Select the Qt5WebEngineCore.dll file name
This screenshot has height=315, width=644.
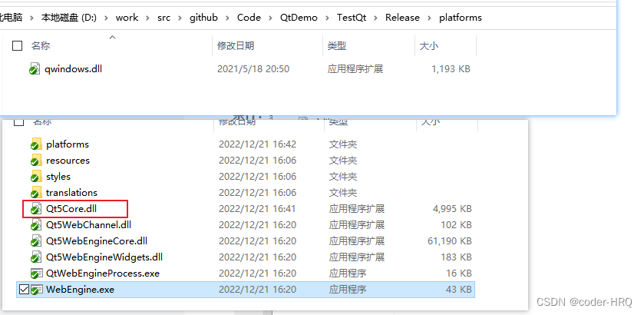tap(97, 241)
